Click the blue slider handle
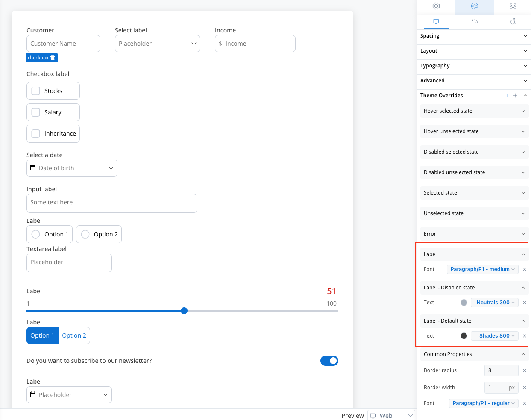531x420 pixels. (x=184, y=311)
